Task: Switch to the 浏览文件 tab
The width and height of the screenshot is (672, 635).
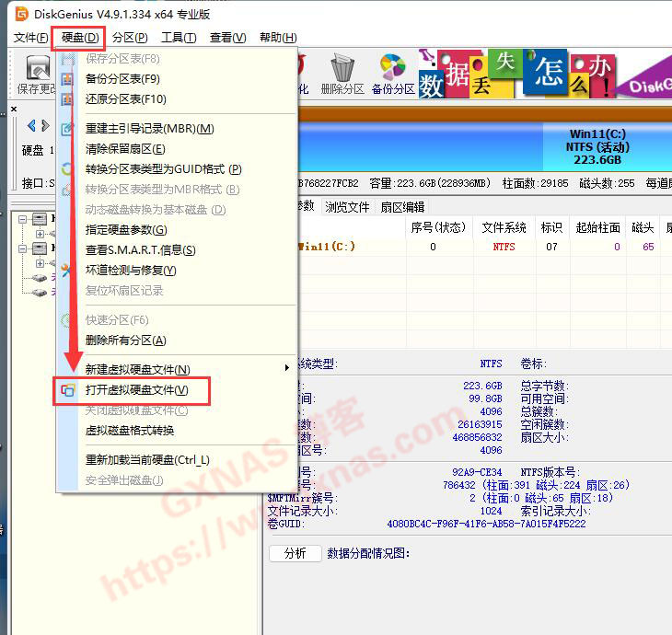Action: tap(347, 207)
